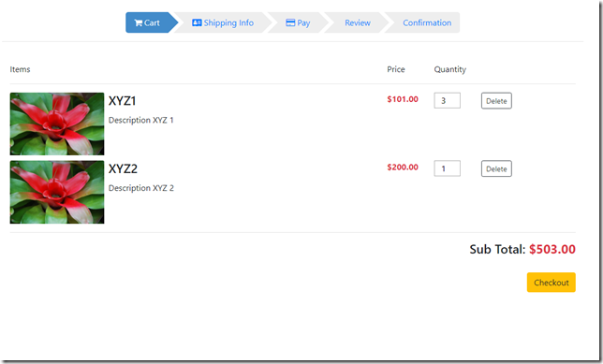This screenshot has width=603, height=364.
Task: Open the Confirmation step
Action: 427,22
